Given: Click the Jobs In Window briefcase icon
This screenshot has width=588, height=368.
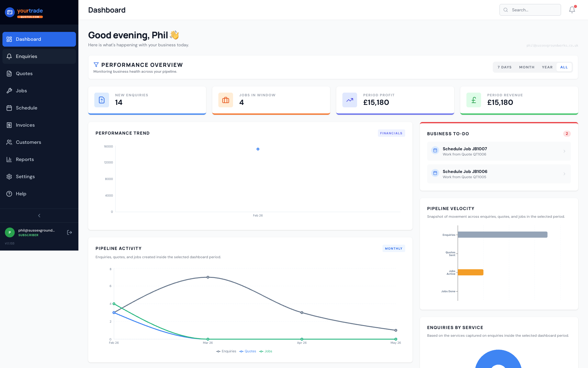Looking at the screenshot, I should [x=226, y=100].
